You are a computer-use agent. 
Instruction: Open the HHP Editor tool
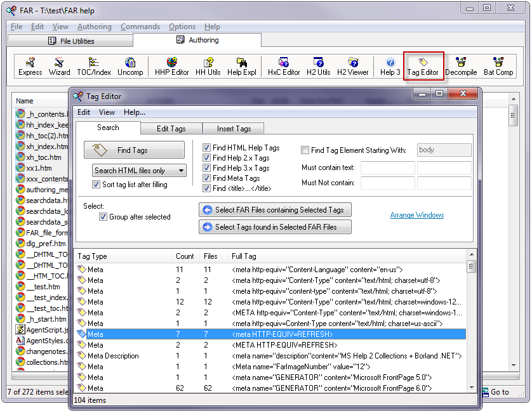pos(172,67)
